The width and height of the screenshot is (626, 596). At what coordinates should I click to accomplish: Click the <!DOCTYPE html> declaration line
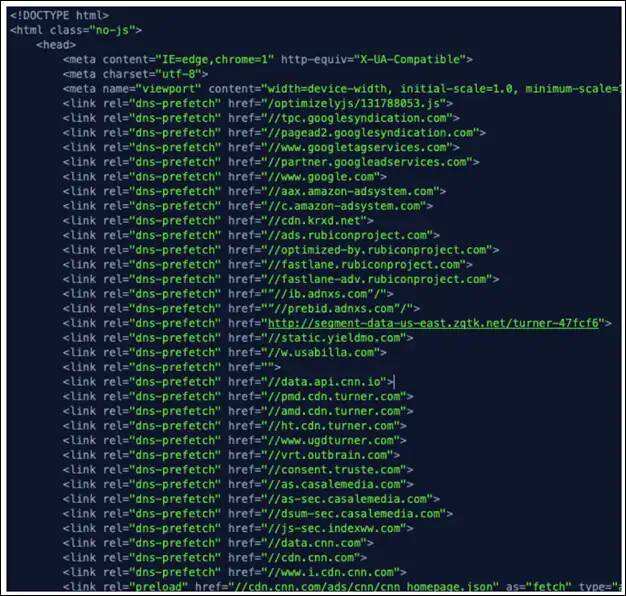(59, 16)
